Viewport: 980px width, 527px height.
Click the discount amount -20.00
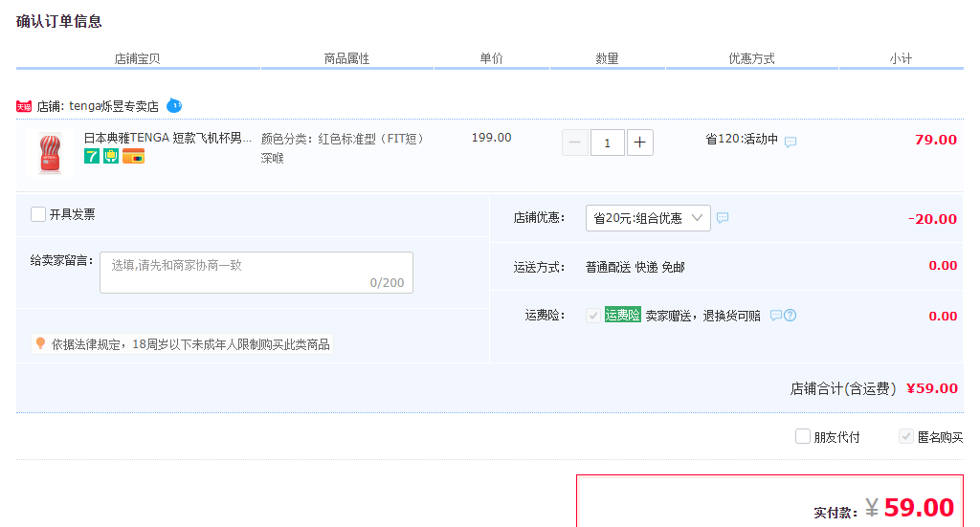pos(932,219)
